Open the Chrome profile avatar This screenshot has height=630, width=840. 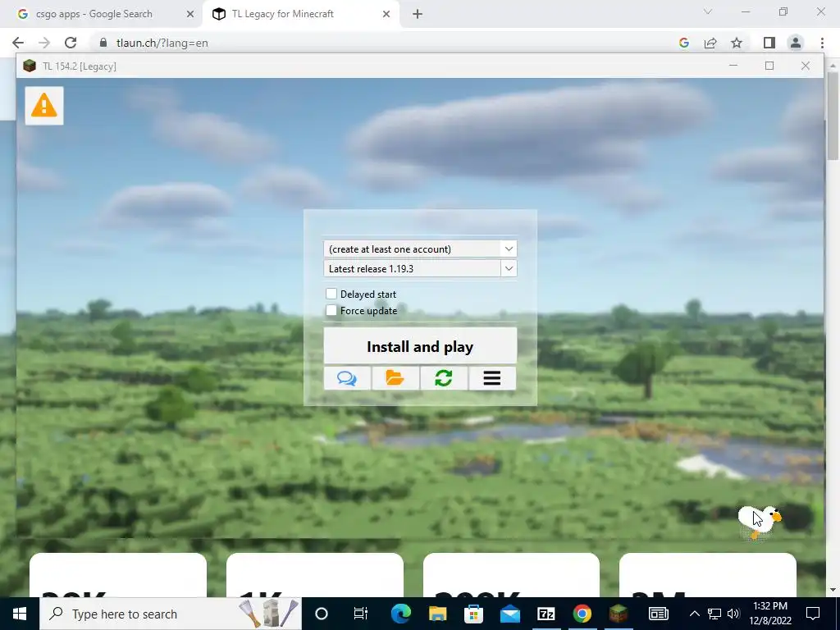[x=796, y=43]
